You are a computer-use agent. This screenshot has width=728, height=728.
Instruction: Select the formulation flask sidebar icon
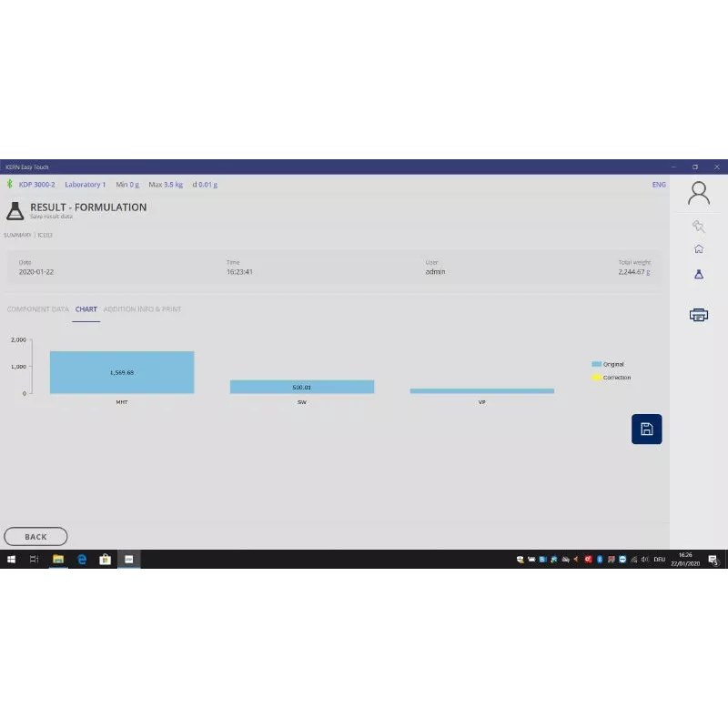(x=698, y=273)
